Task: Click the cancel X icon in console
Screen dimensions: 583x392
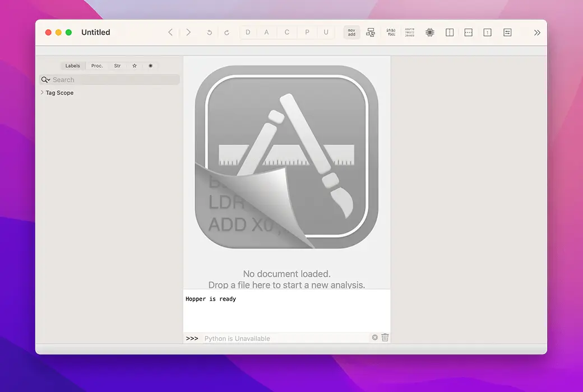Action: [375, 337]
